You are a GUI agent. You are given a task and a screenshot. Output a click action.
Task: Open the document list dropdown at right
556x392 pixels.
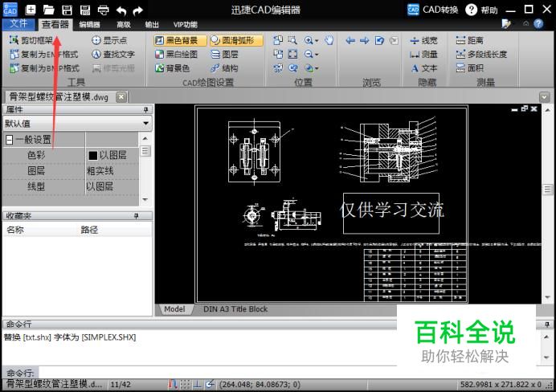pyautogui.click(x=544, y=97)
